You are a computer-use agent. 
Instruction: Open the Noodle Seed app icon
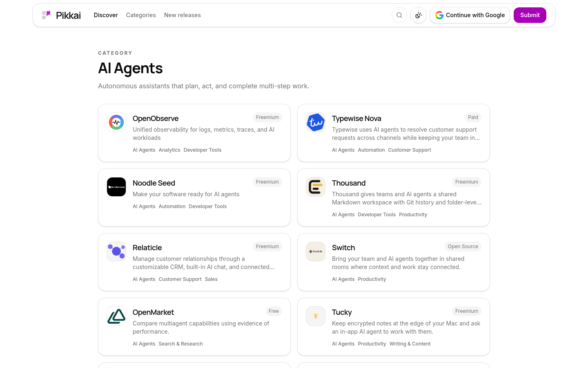click(116, 187)
